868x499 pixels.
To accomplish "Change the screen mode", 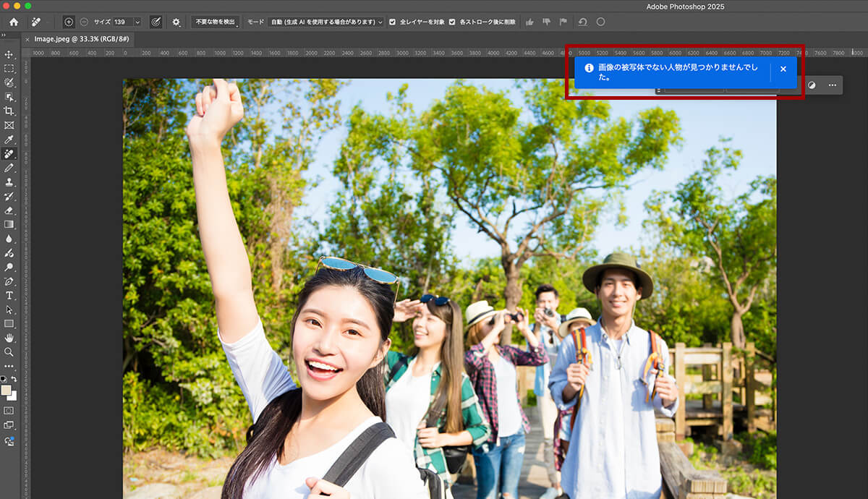I will (x=9, y=425).
